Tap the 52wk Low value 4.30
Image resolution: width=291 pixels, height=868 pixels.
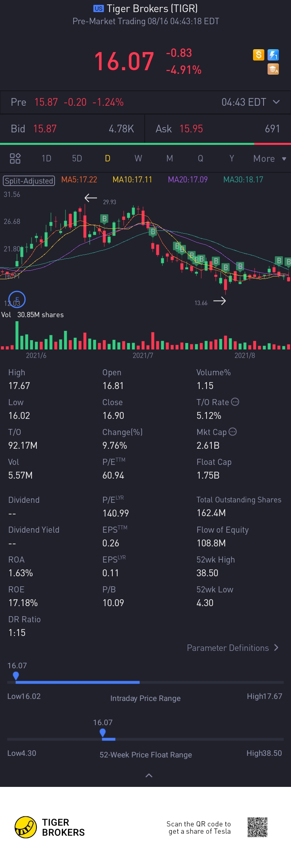click(x=205, y=603)
